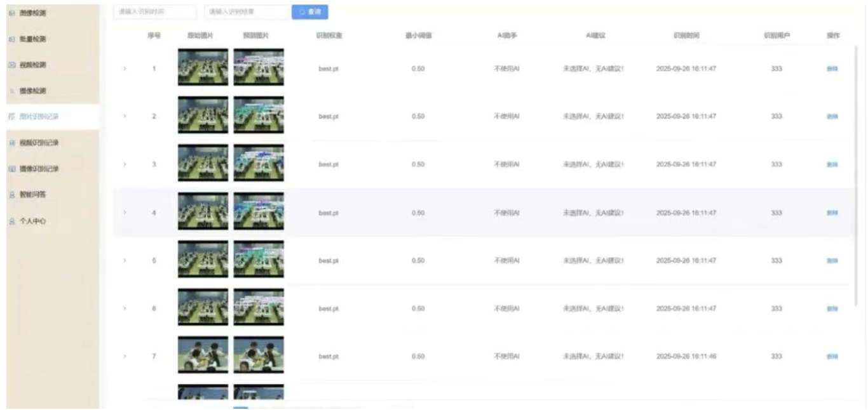Open row 3 predicted image thumbnail
Viewport: 868px width, 410px height.
(x=259, y=163)
